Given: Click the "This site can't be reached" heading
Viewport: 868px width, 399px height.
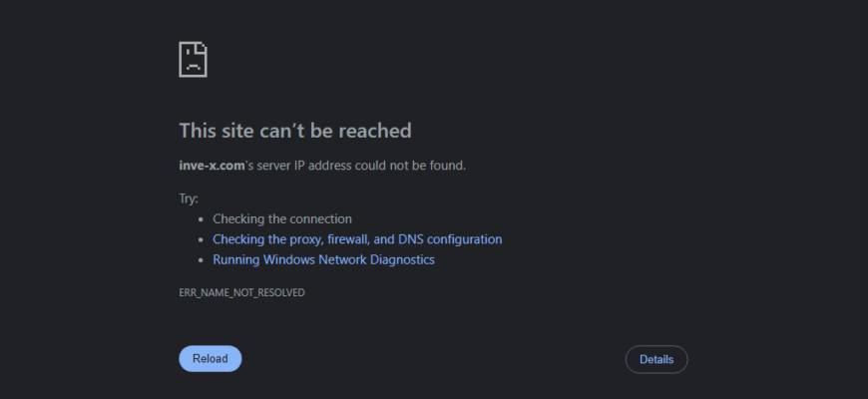Looking at the screenshot, I should pos(294,131).
